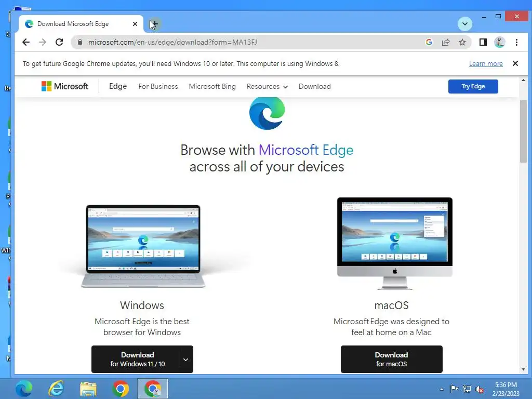The width and height of the screenshot is (532, 399).
Task: Click the Microsoft logo
Action: point(65,86)
